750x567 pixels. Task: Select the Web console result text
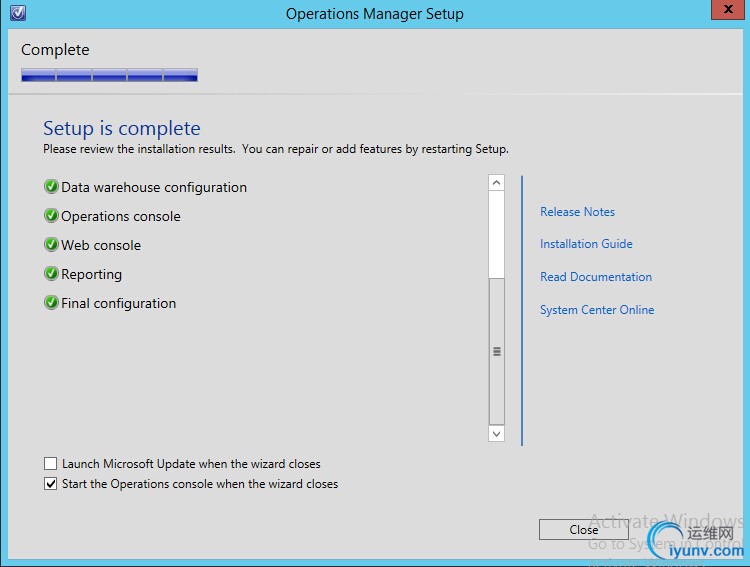click(101, 245)
